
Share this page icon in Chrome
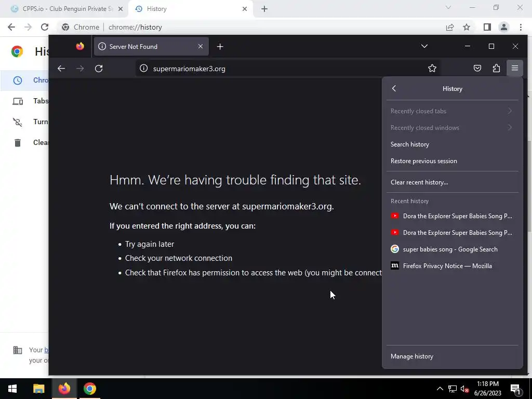(450, 27)
